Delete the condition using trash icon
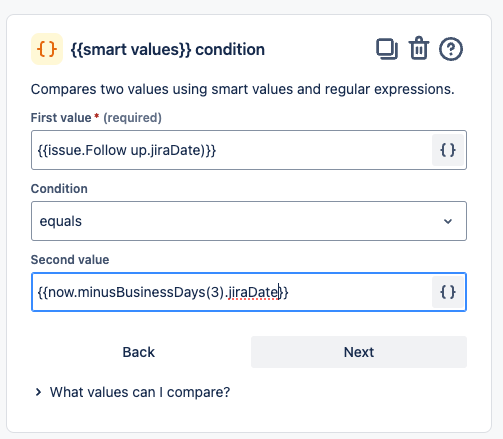The image size is (503, 439). tap(419, 48)
